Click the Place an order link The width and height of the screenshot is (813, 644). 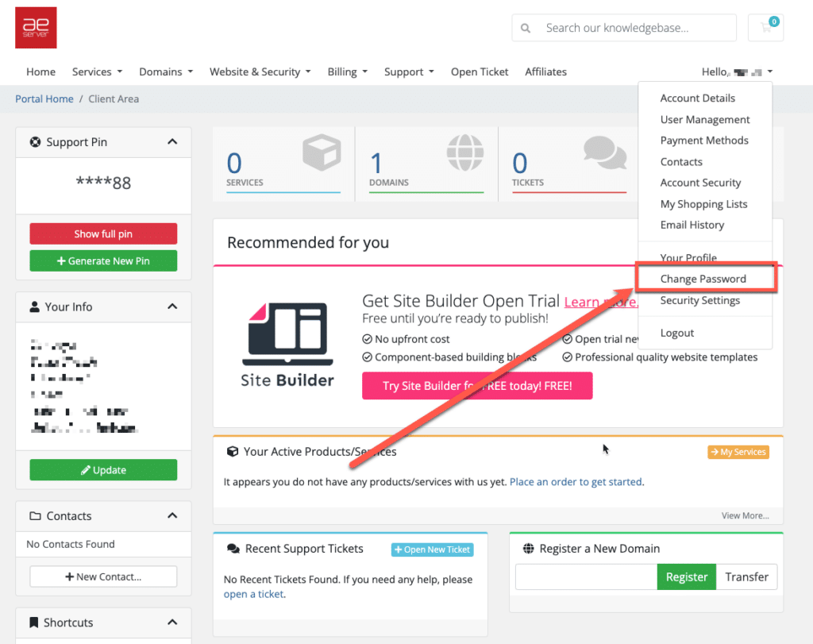click(x=576, y=482)
